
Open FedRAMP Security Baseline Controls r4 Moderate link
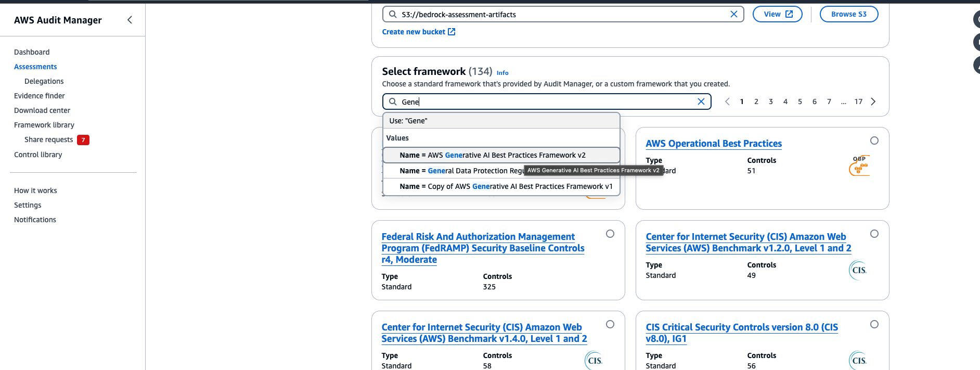tap(483, 248)
